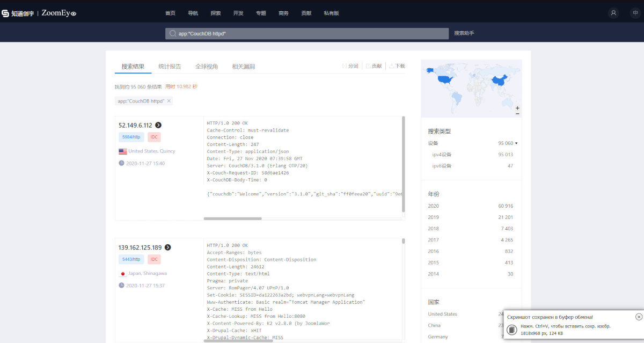Image resolution: width=644 pixels, height=343 pixels.
Task: Dismiss the screenshot saved notification
Action: point(639,317)
